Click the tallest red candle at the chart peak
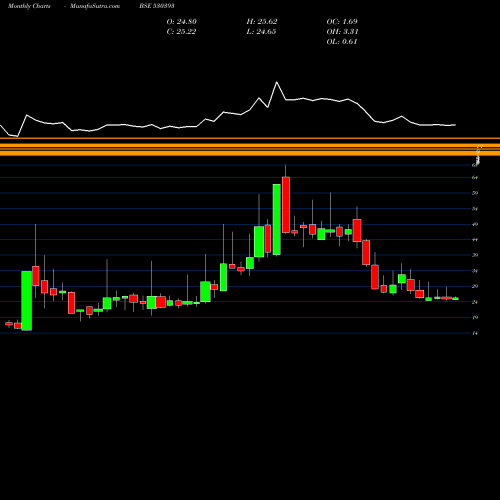 [286, 205]
